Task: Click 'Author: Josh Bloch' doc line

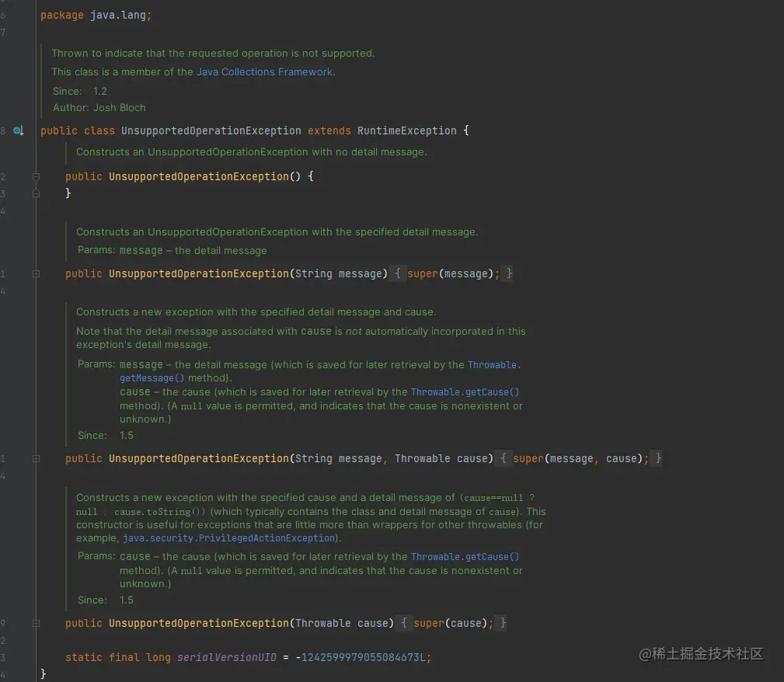Action: [99, 107]
